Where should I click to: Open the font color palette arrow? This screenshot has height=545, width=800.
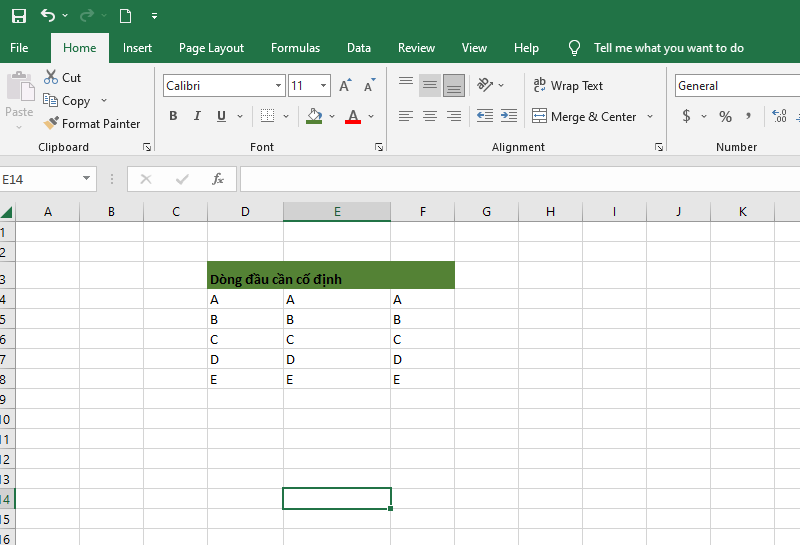(x=371, y=116)
